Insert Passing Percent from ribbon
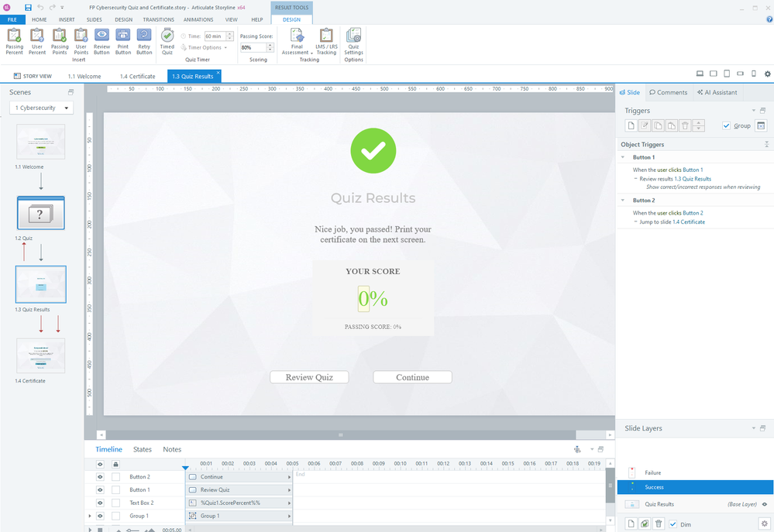The width and height of the screenshot is (774, 532). pos(14,40)
